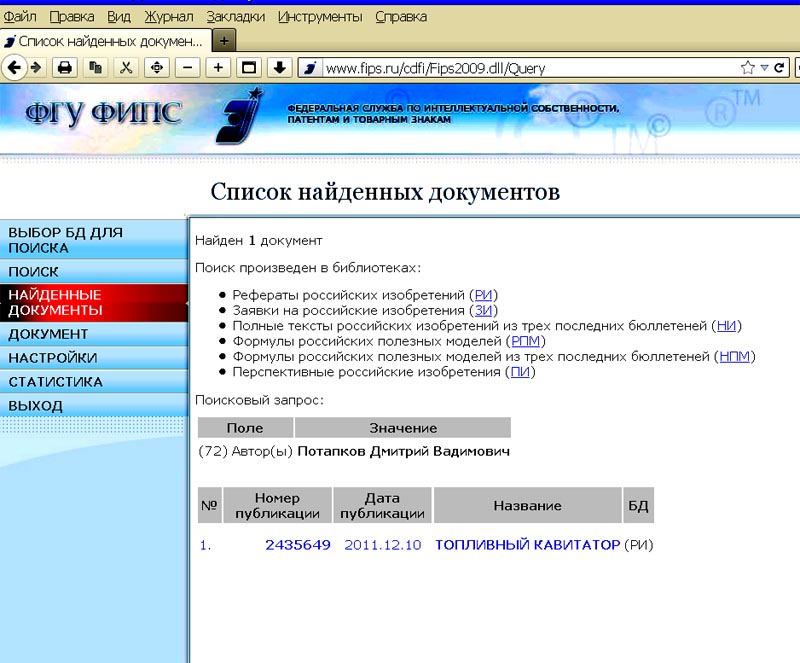Open publication number 2435649
The image size is (800, 663).
298,545
